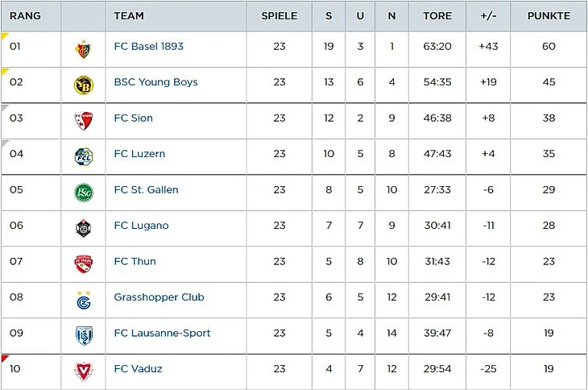Open the BSC Young Boys team link
This screenshot has height=390, width=588.
156,82
